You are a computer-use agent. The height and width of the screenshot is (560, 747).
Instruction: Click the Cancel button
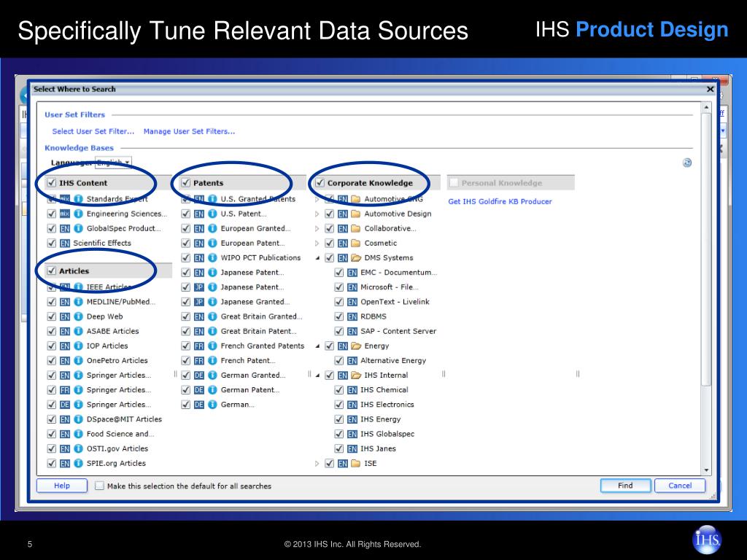[x=680, y=486]
